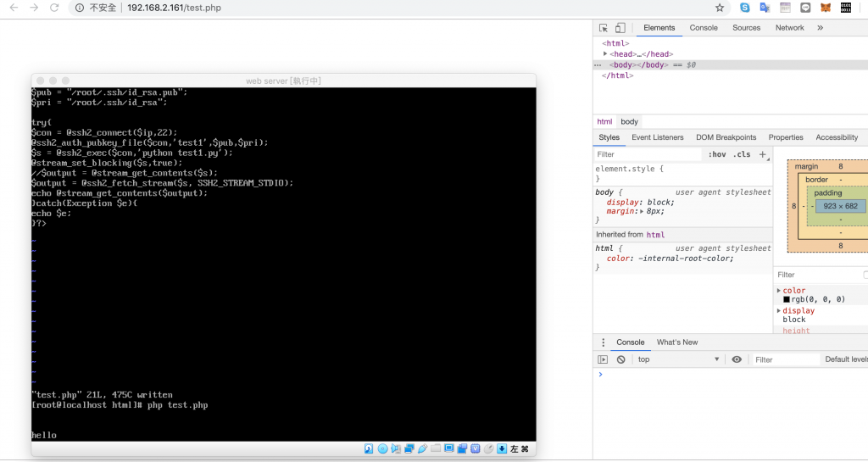The height and width of the screenshot is (462, 868).
Task: Select the Styles pane tab
Action: click(609, 137)
